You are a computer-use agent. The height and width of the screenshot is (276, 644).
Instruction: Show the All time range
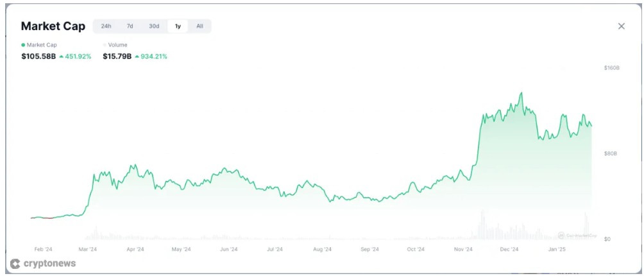[199, 26]
